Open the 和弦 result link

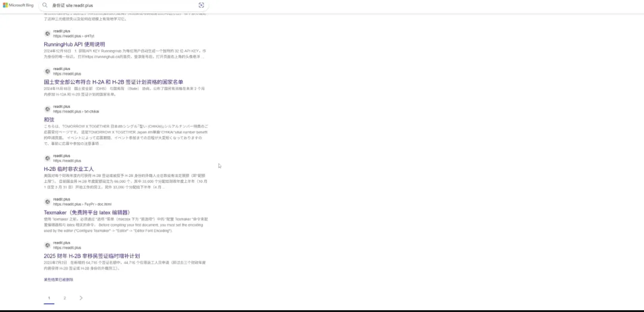point(49,120)
